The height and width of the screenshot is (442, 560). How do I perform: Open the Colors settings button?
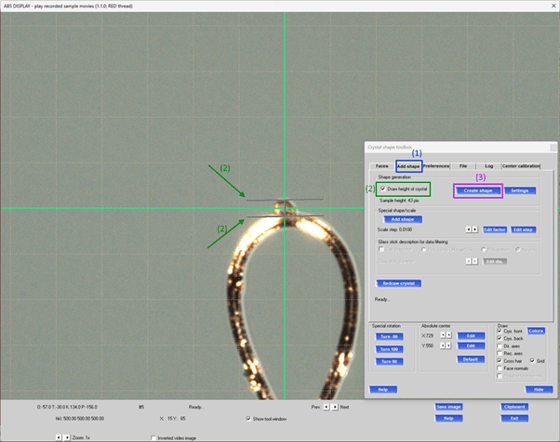[536, 331]
